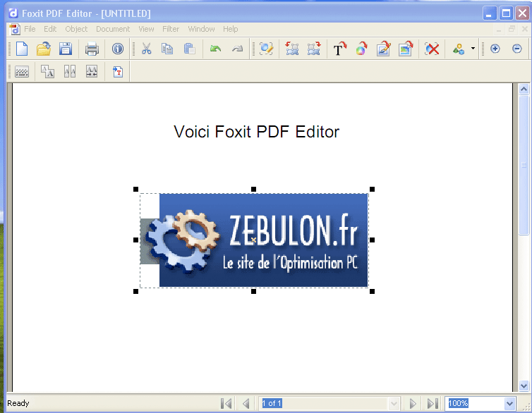Viewport: 532px width, 413px height.
Task: Close the inner document window with the gray X
Action: pyautogui.click(x=525, y=29)
